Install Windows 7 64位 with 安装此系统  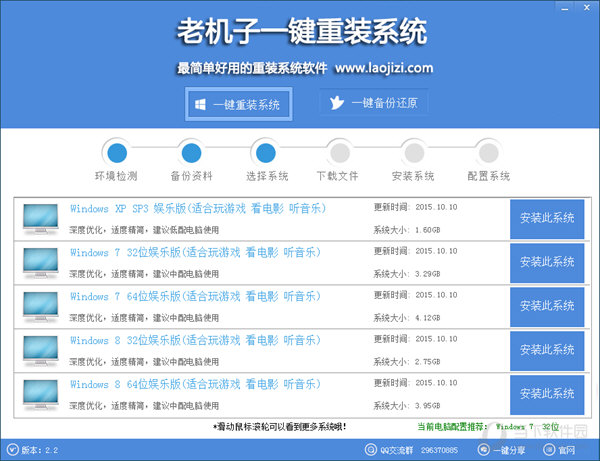point(547,306)
